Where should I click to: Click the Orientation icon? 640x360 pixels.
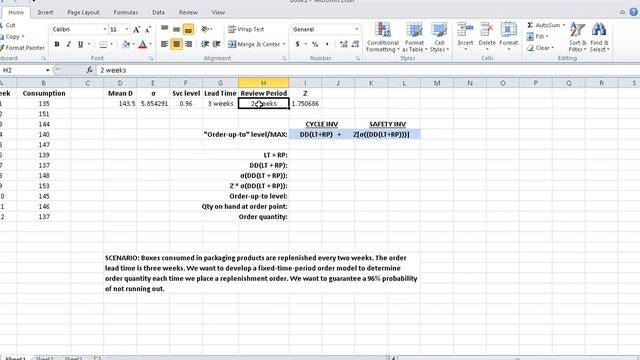[x=205, y=29]
